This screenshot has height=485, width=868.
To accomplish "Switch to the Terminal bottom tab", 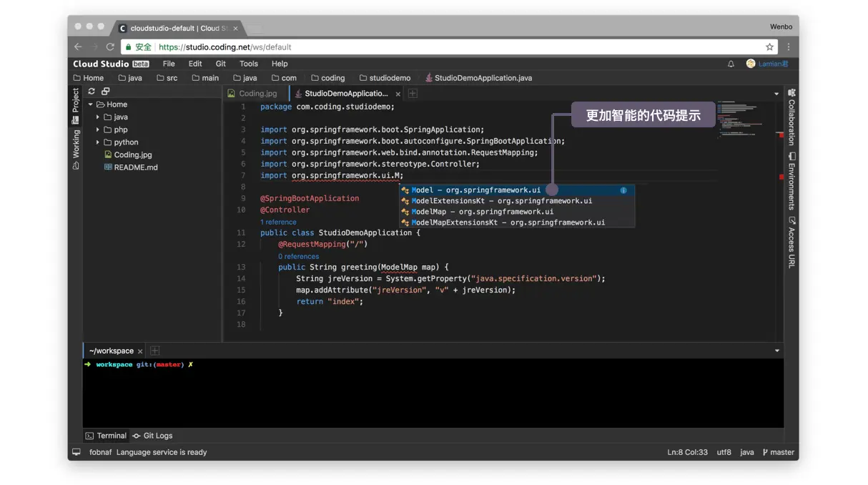I will pos(106,436).
